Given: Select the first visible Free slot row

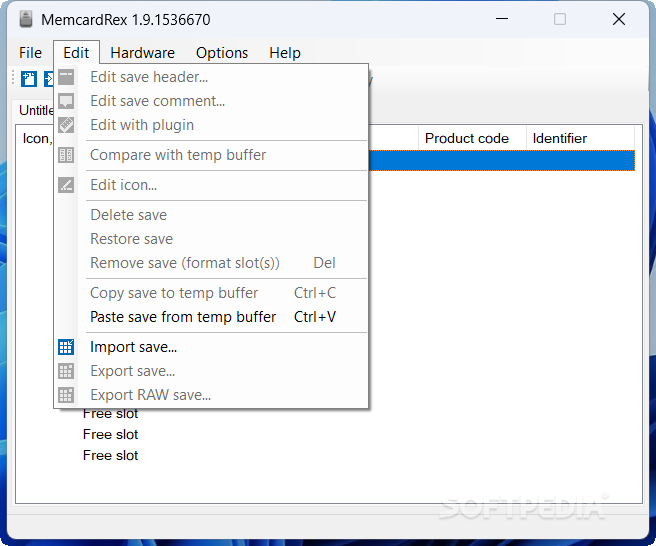Looking at the screenshot, I should tap(110, 414).
